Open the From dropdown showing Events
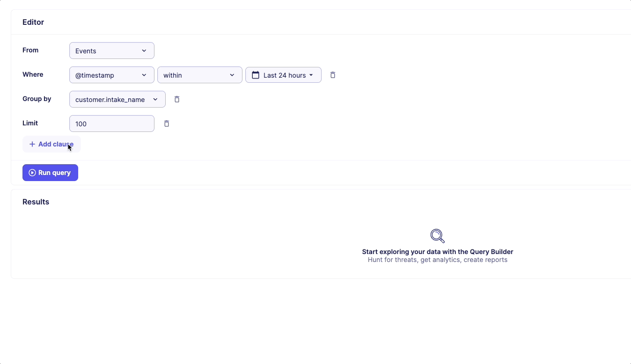The width and height of the screenshot is (631, 364). pyautogui.click(x=111, y=51)
